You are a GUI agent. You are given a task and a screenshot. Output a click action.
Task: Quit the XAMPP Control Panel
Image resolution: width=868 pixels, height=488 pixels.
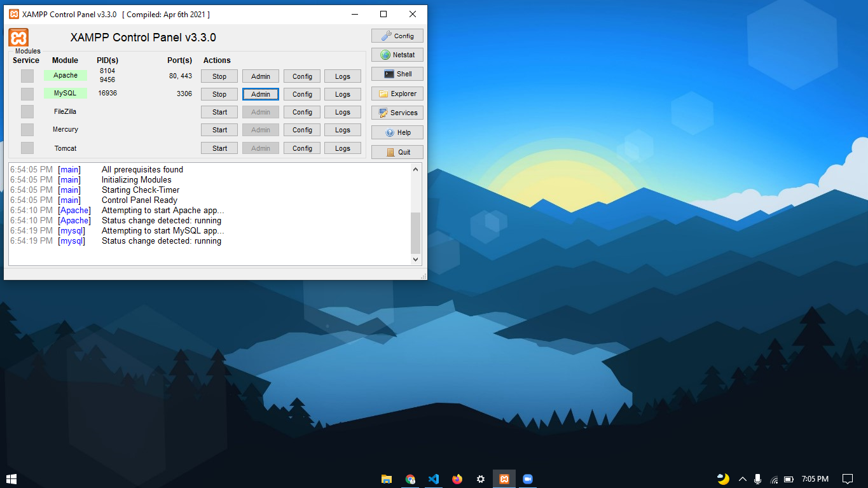(397, 152)
